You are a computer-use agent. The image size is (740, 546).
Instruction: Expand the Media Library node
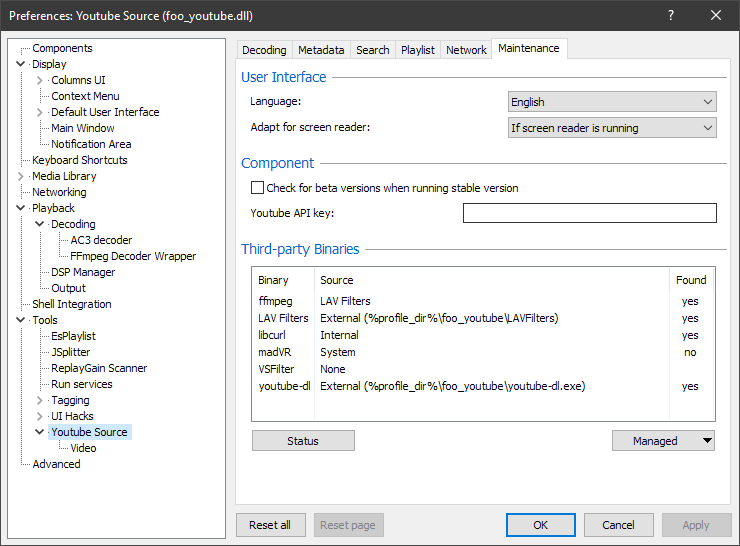[20, 176]
